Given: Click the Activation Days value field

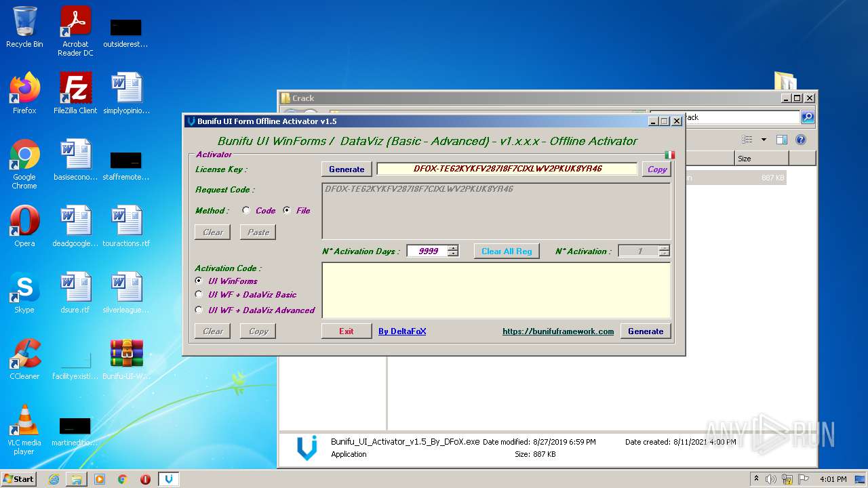Looking at the screenshot, I should pyautogui.click(x=427, y=251).
